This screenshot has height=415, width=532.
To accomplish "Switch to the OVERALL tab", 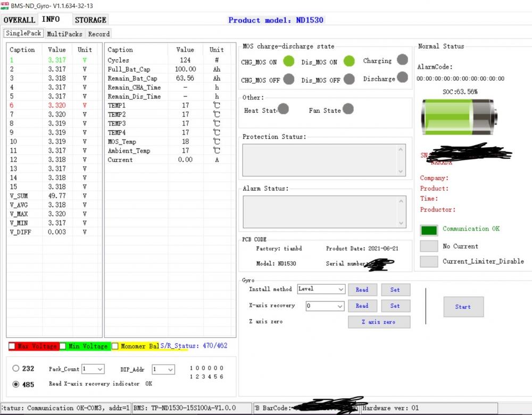I will tap(19, 20).
